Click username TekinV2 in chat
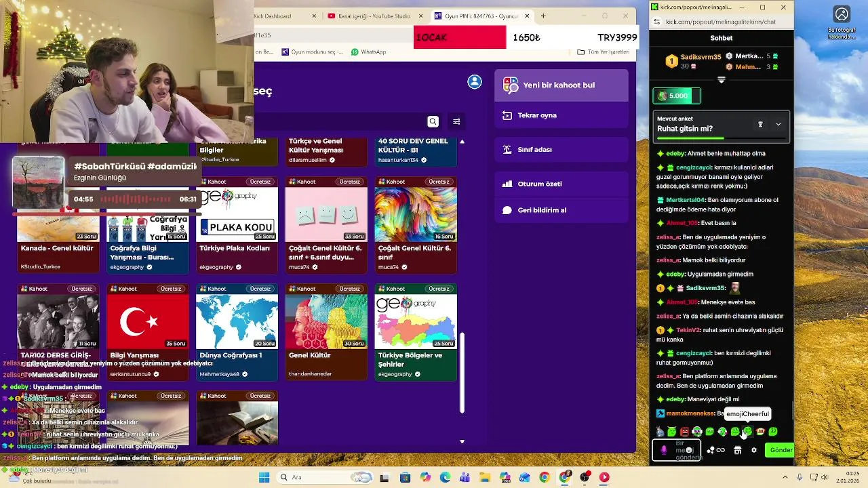 tap(688, 330)
